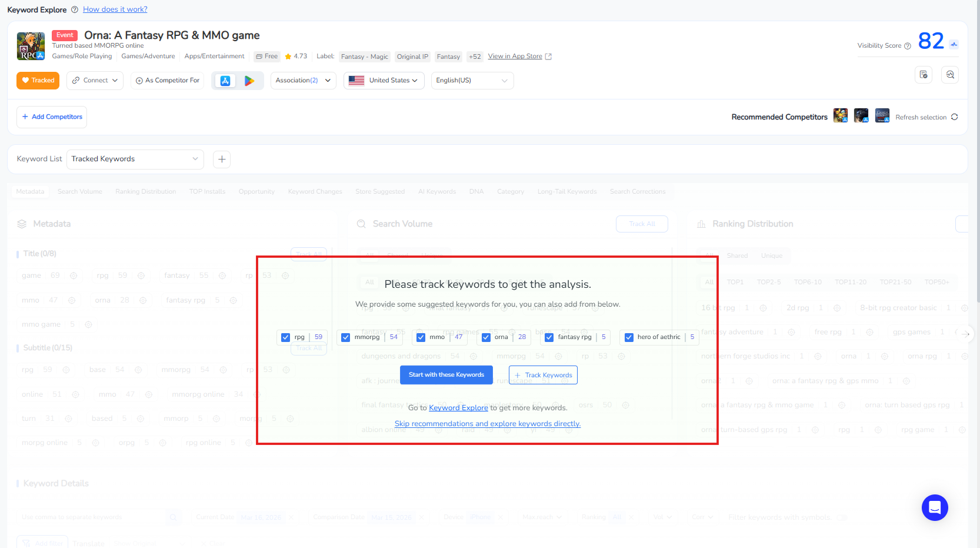Image resolution: width=980 pixels, height=548 pixels.
Task: Click the Visibility Score trend icon
Action: (954, 45)
